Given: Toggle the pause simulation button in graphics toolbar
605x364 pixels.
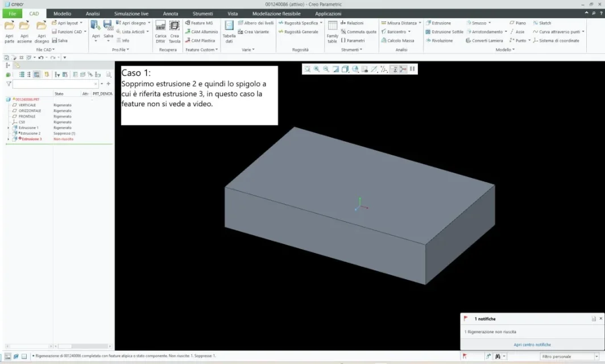Looking at the screenshot, I should coord(412,69).
